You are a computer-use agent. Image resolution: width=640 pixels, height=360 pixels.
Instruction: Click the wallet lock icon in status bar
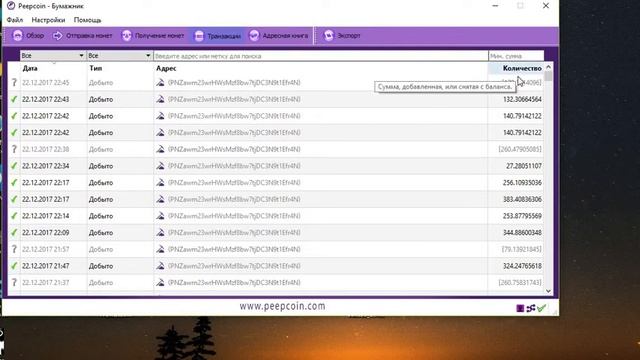click(520, 308)
